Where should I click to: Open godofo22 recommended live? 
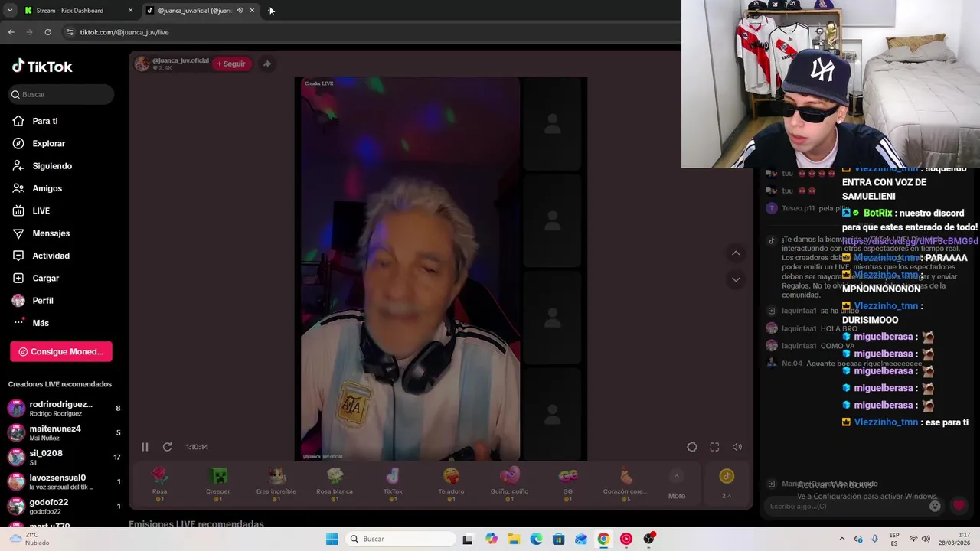[64, 506]
